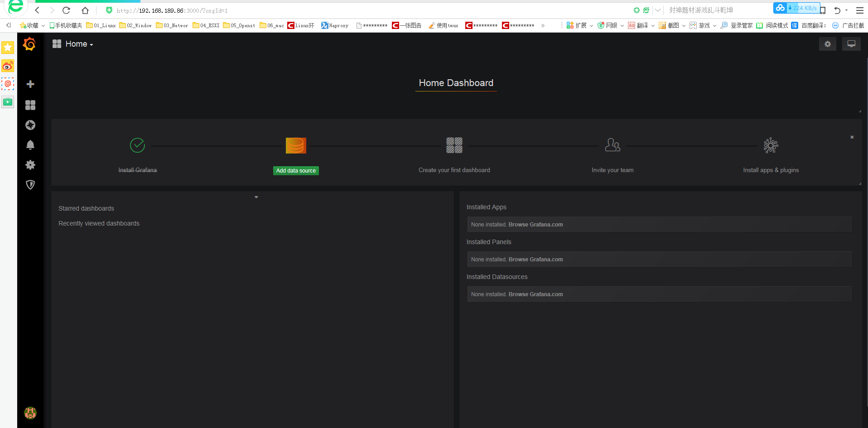Image resolution: width=868 pixels, height=428 pixels.
Task: Open the 01_Liunx bookmark folder
Action: click(x=101, y=25)
